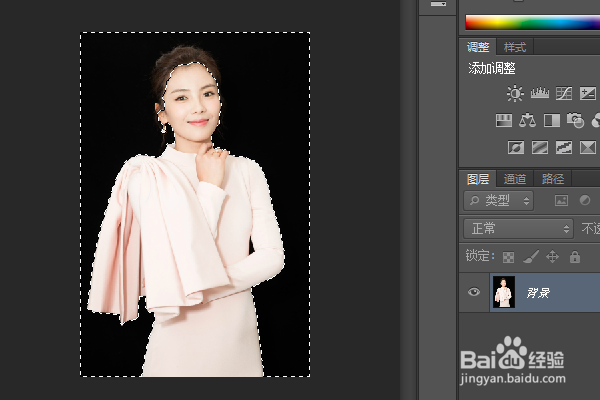Lock image pixels with brush icon
600x400 pixels.
tap(531, 256)
